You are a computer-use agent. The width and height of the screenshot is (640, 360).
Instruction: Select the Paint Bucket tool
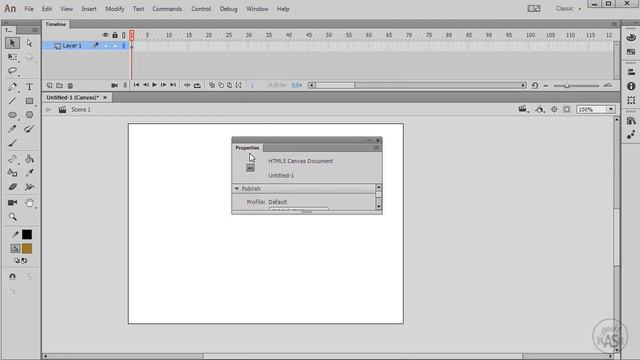click(29, 159)
